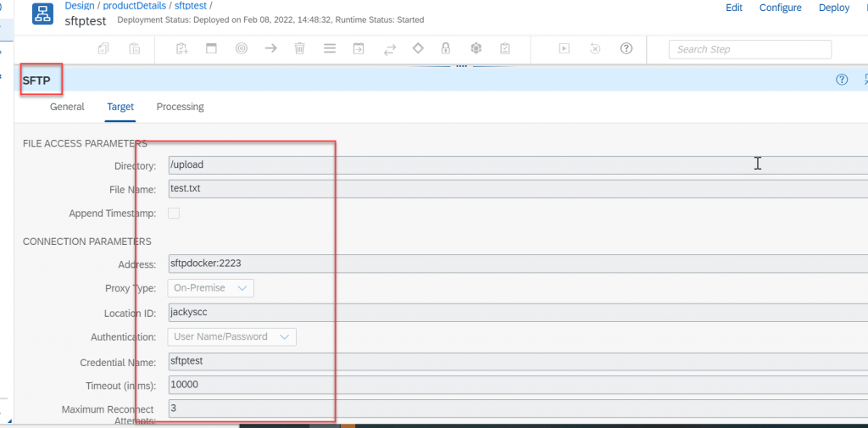Select the Target tab

pos(120,107)
